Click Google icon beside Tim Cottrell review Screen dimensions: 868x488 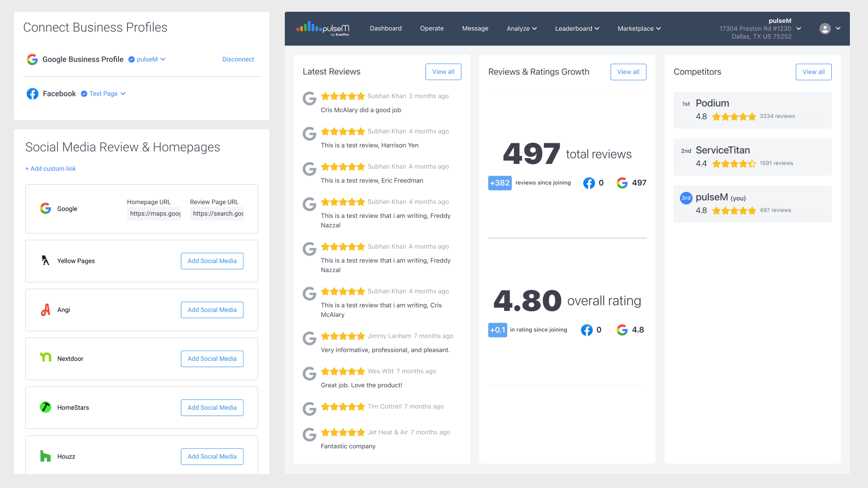pyautogui.click(x=310, y=409)
